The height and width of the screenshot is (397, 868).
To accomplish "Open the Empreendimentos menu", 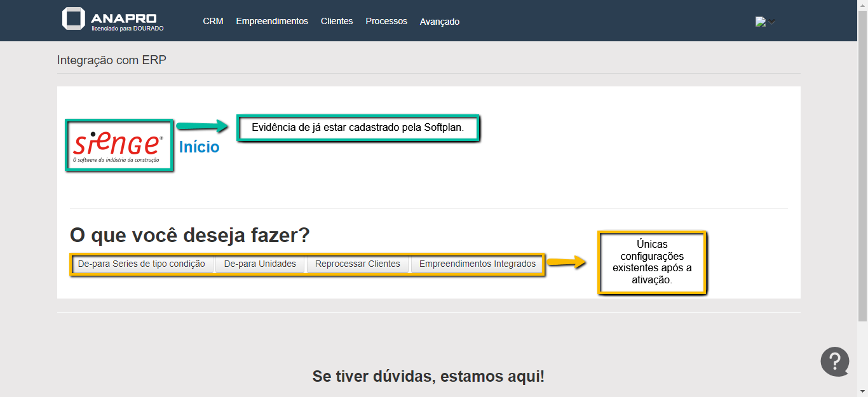I will (x=272, y=21).
